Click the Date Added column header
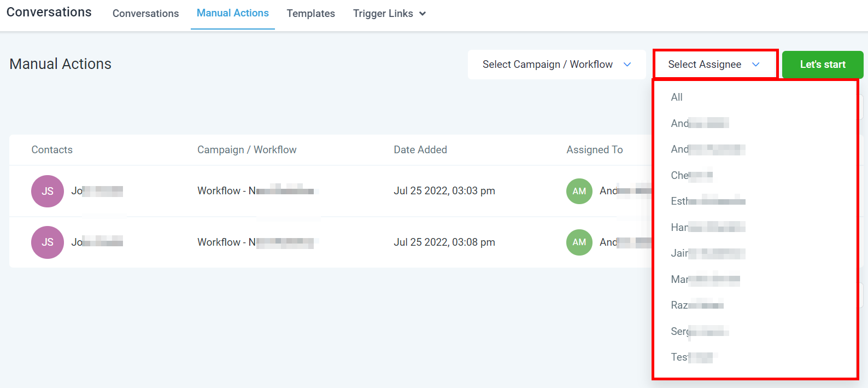This screenshot has width=868, height=388. tap(420, 150)
